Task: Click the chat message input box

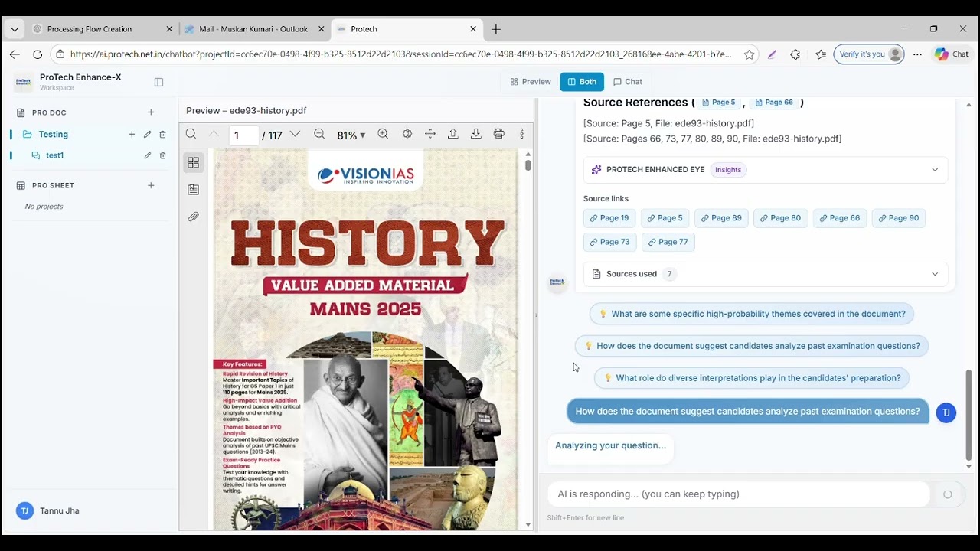Action: coord(738,494)
